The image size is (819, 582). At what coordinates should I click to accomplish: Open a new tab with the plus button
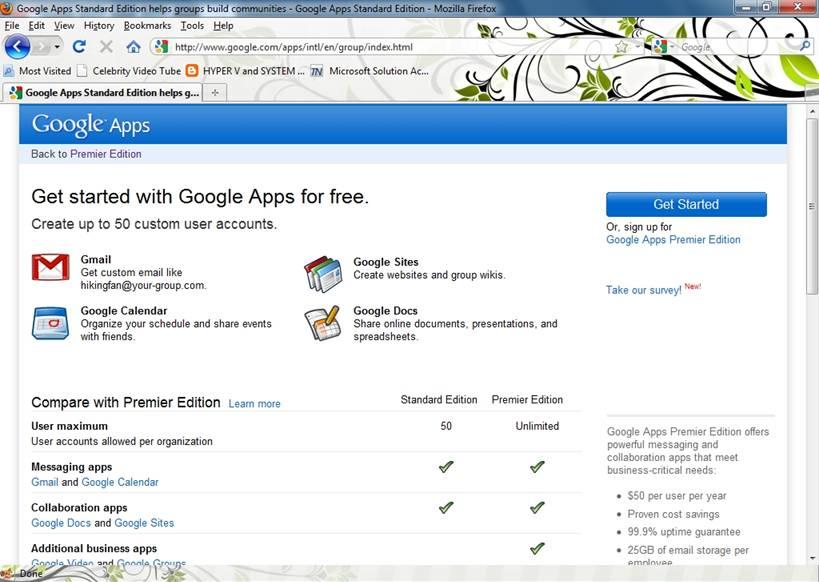coord(215,92)
